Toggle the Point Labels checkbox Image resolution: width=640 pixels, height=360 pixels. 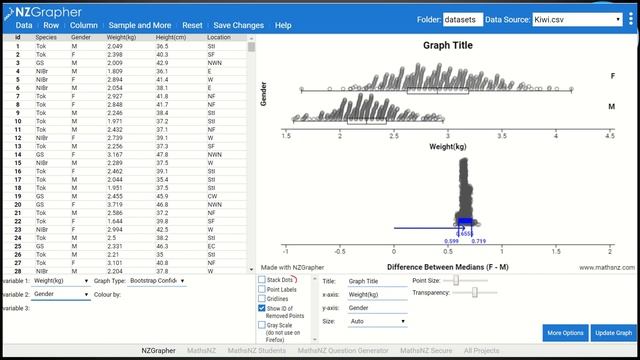[x=262, y=289]
